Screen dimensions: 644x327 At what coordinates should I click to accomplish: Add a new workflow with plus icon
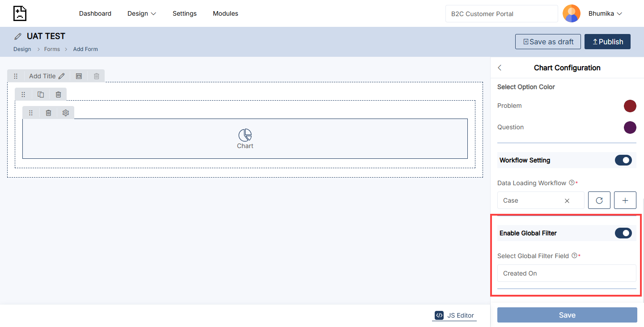click(625, 200)
